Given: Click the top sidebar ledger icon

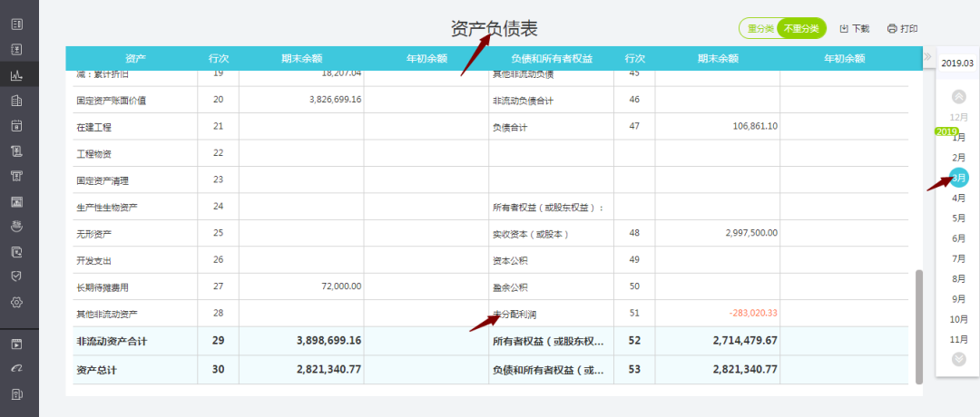Looking at the screenshot, I should click(16, 24).
